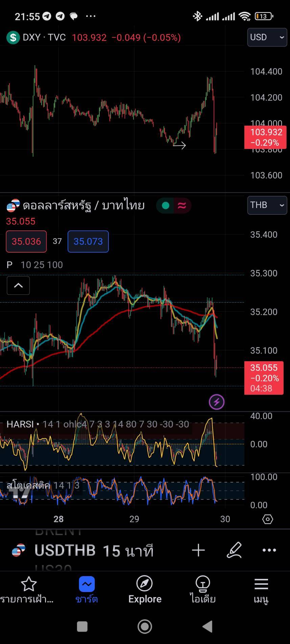Open the HARSI indicator legend
Screen dimensions: 290x644
(x=98, y=424)
